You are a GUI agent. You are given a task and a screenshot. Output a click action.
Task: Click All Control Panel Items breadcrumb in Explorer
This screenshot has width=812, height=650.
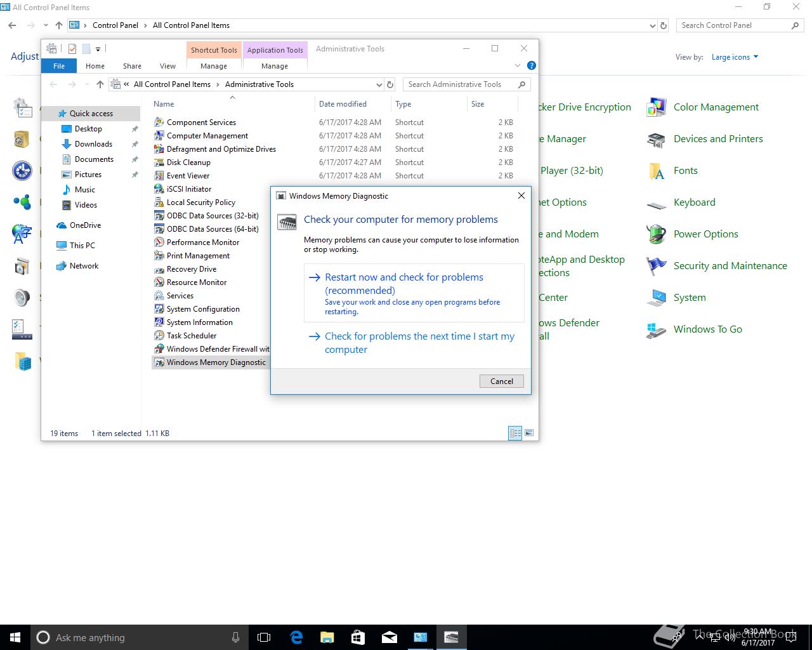172,84
